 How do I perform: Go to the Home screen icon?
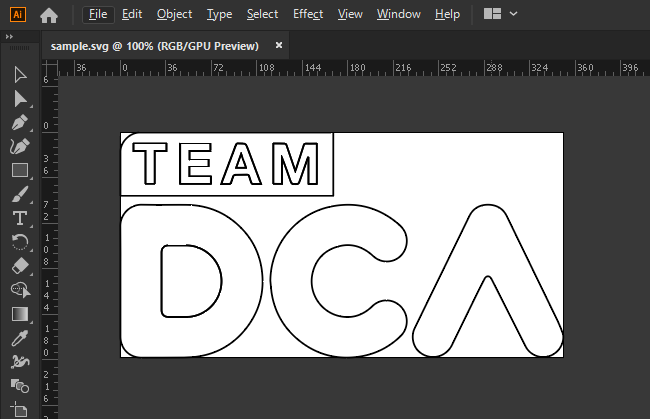click(x=49, y=16)
